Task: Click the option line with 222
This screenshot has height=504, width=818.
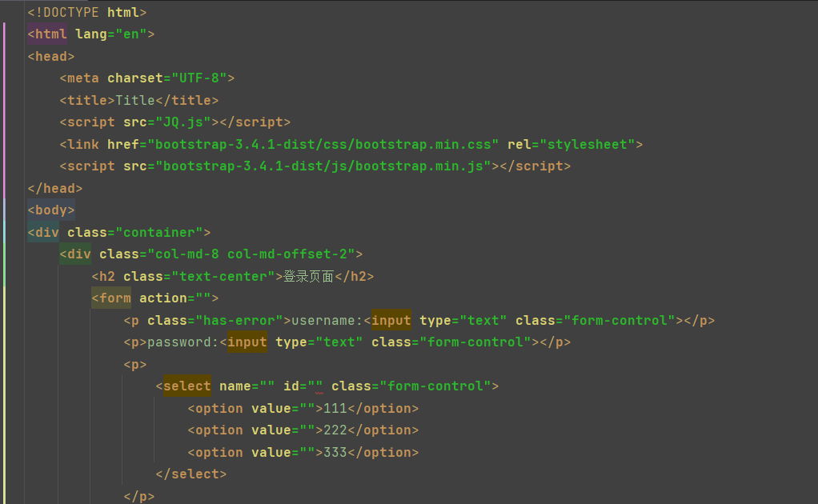Action: (x=303, y=430)
